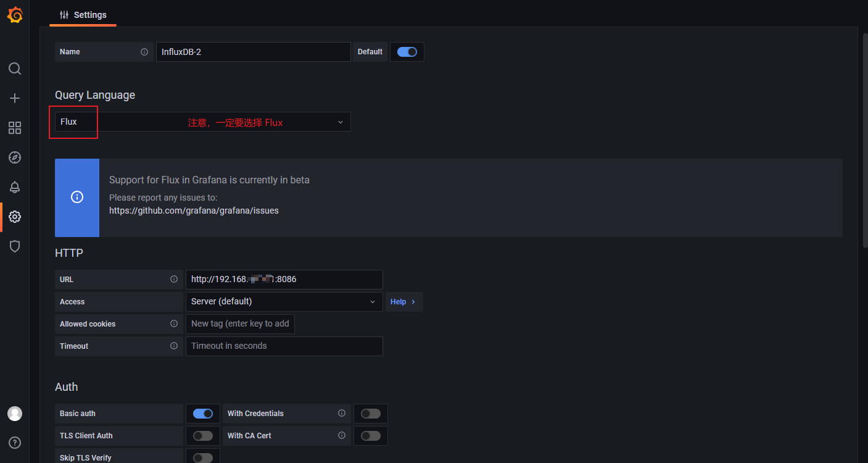Screen dimensions: 868x463
Task: Open the Dashboards squares icon
Action: pos(15,128)
